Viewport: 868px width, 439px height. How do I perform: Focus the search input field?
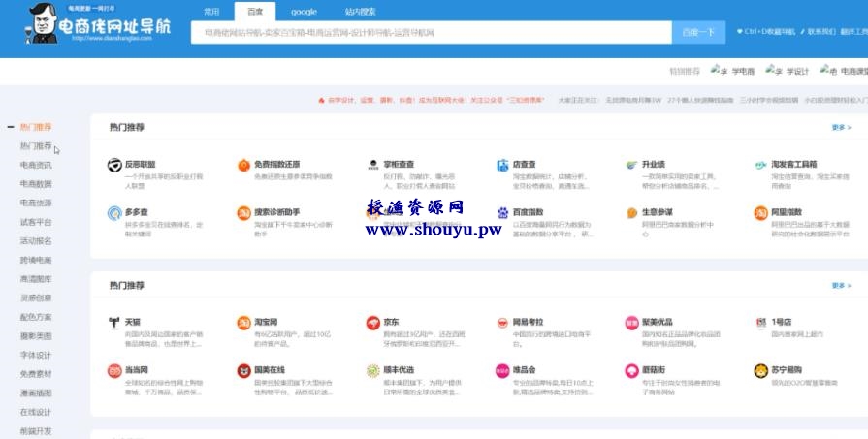tap(432, 33)
